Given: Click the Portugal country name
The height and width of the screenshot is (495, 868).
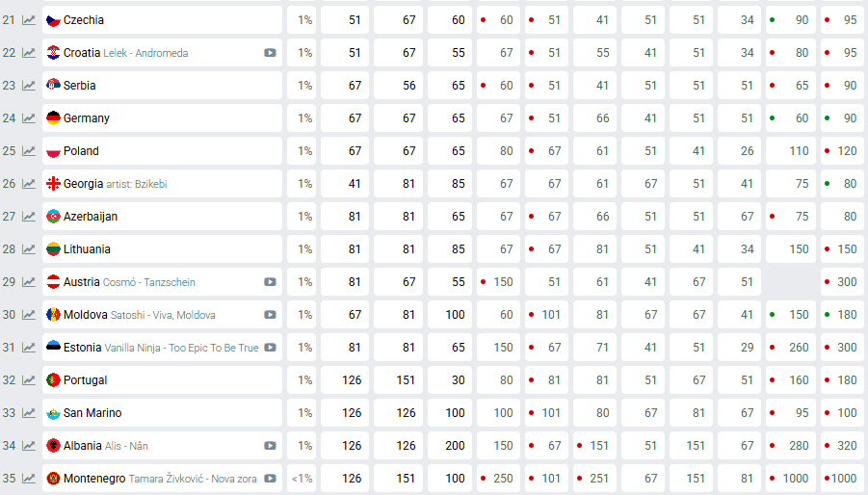Looking at the screenshot, I should click(x=86, y=380).
